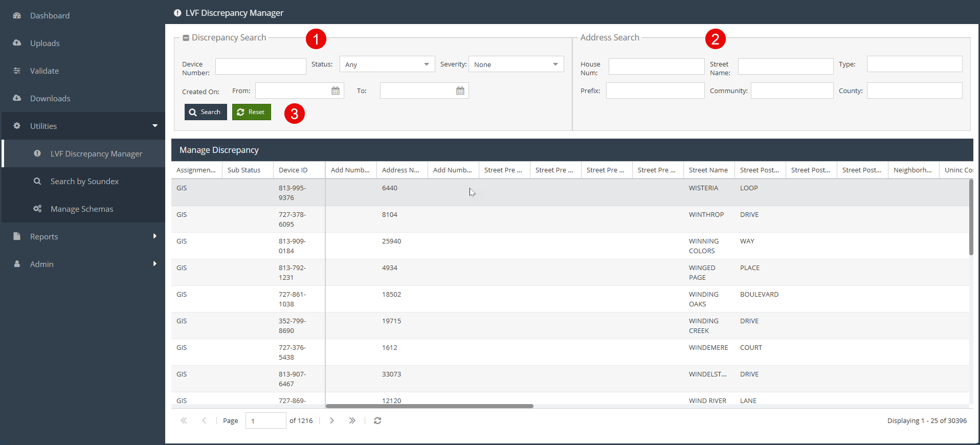
Task: Open Search by Soundex
Action: [x=84, y=181]
